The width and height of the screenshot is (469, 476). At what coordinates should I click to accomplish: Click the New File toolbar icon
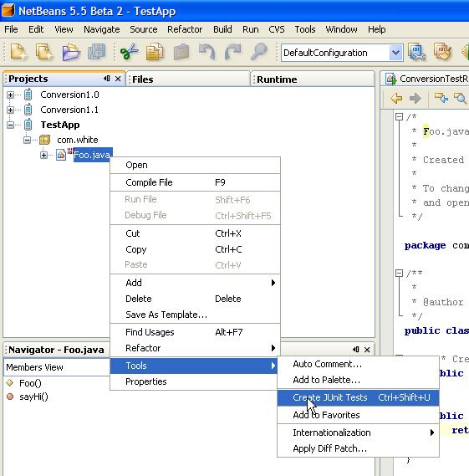coord(18,52)
